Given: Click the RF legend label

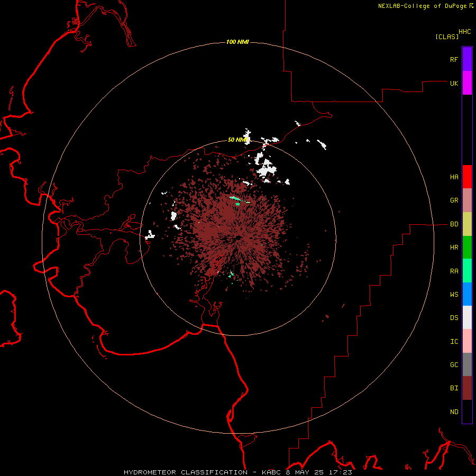Looking at the screenshot, I should (454, 59).
